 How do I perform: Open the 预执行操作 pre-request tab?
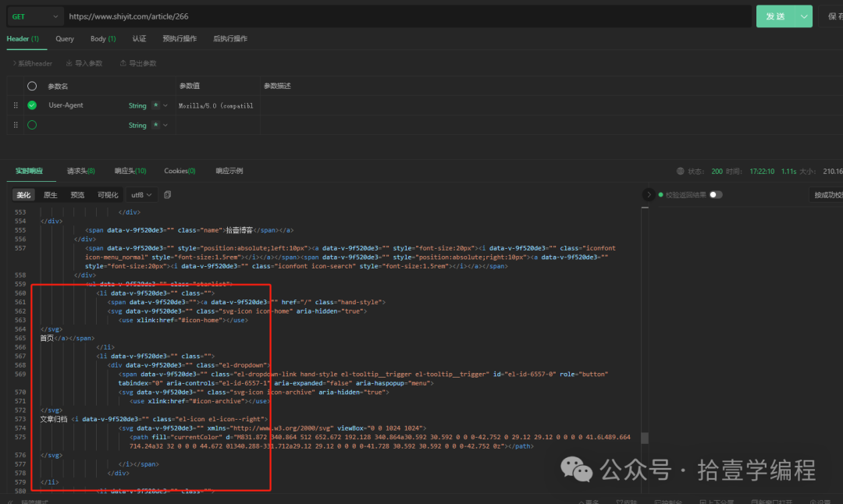(180, 39)
